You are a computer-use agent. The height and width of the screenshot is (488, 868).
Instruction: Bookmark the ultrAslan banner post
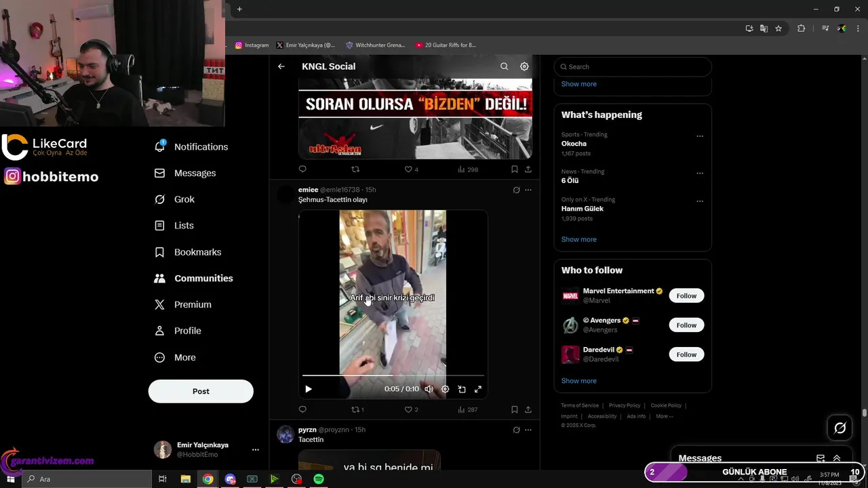pos(515,169)
